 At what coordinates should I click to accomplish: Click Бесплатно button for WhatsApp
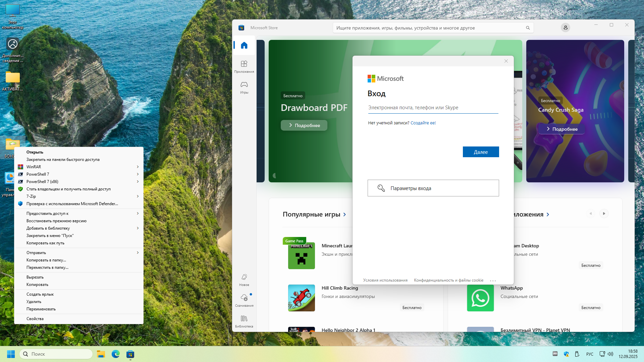pos(591,308)
